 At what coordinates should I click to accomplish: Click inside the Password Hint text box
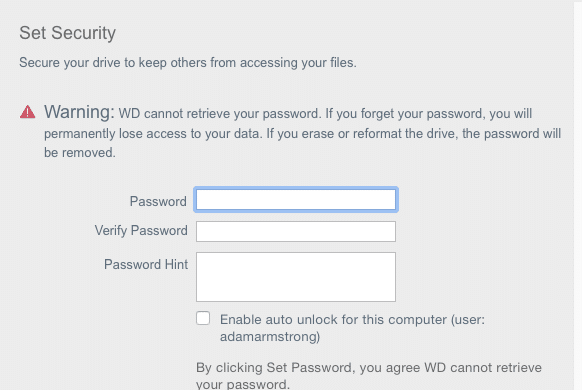(x=296, y=277)
